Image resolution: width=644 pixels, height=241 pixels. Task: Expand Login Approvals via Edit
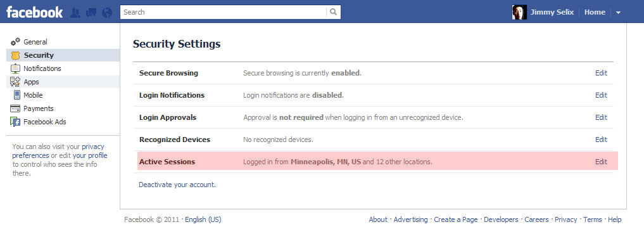click(601, 117)
